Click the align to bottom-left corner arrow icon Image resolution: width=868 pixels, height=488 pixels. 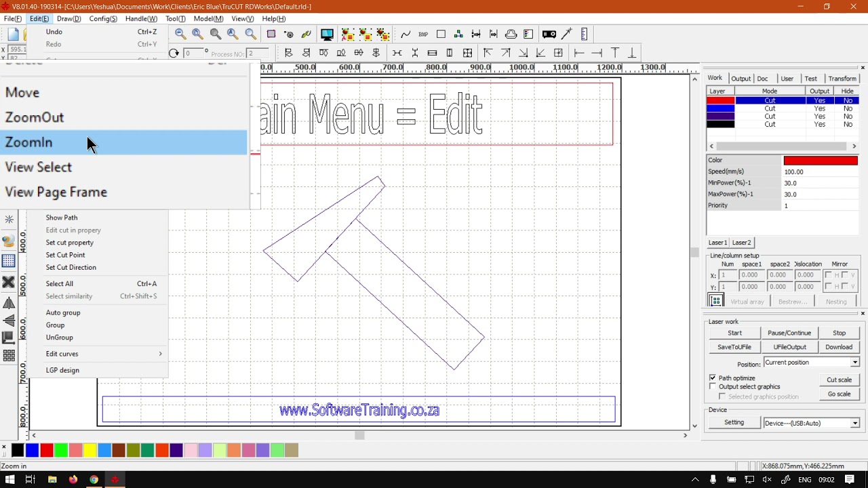pos(540,53)
